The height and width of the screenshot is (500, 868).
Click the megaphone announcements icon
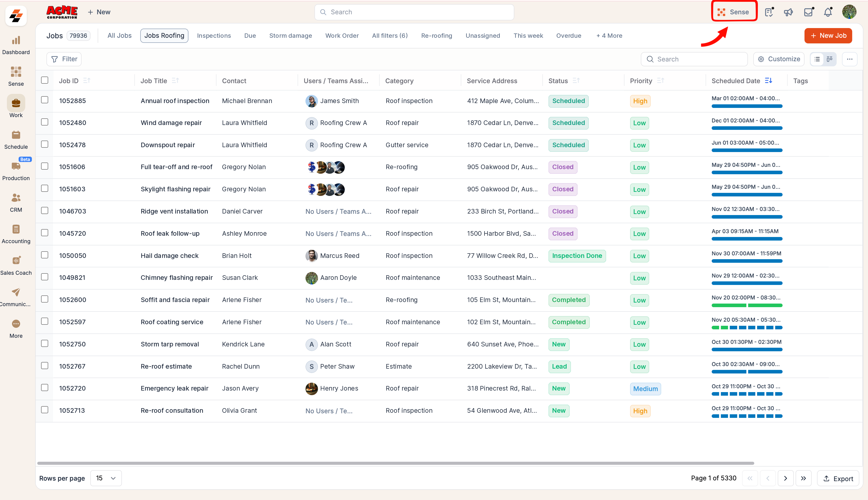pos(788,12)
